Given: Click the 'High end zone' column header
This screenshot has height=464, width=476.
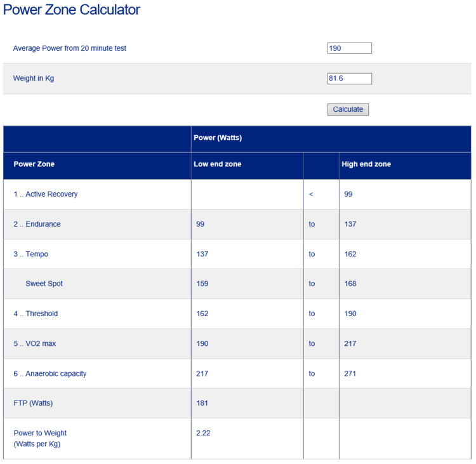Looking at the screenshot, I should 366,164.
